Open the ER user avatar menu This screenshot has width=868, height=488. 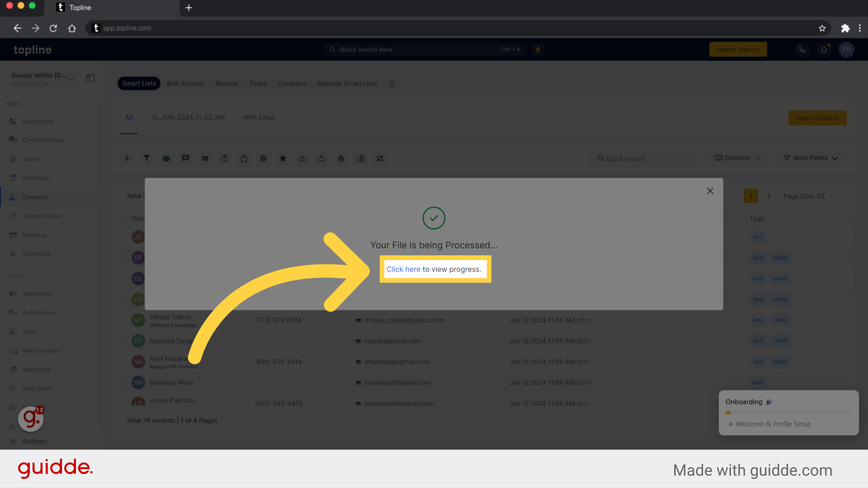pyautogui.click(x=846, y=50)
